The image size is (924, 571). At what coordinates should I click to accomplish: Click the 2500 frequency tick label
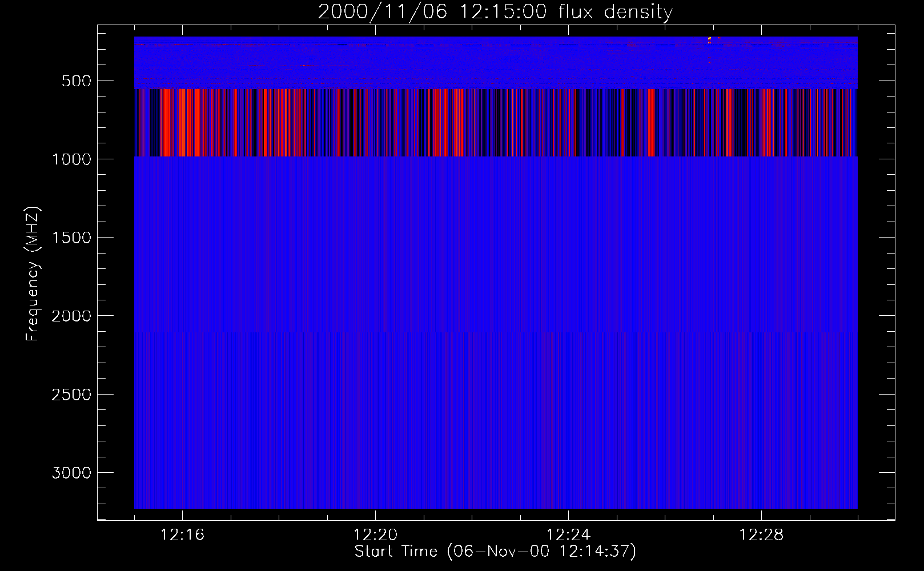coord(71,395)
